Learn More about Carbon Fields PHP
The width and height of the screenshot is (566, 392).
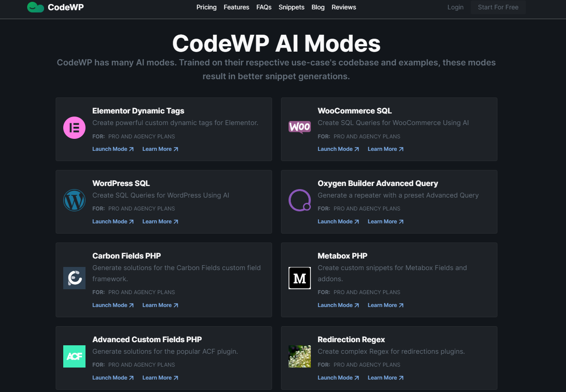point(160,305)
